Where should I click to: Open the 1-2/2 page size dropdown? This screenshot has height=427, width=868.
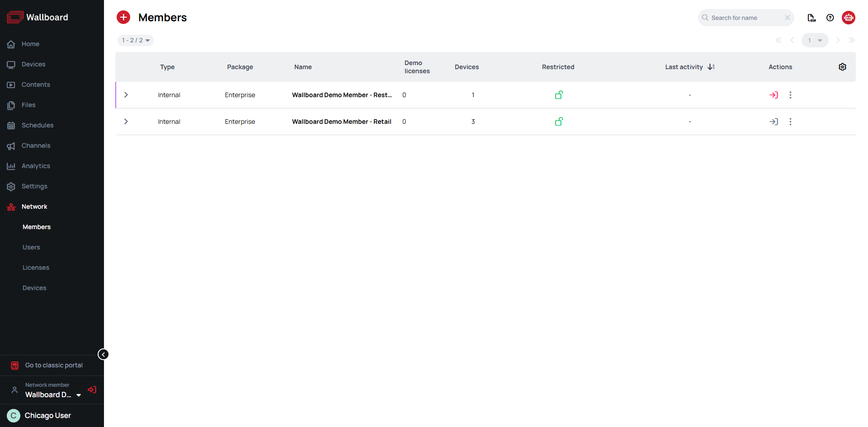tap(136, 40)
